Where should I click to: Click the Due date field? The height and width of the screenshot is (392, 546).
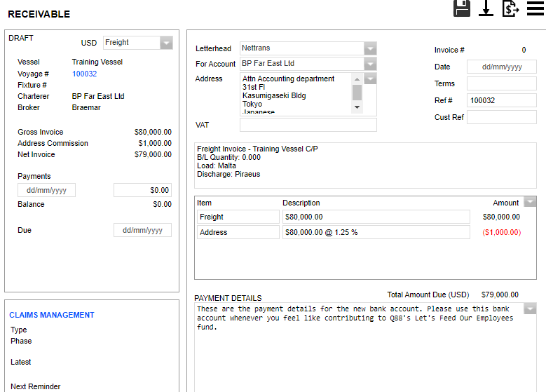[x=142, y=230]
